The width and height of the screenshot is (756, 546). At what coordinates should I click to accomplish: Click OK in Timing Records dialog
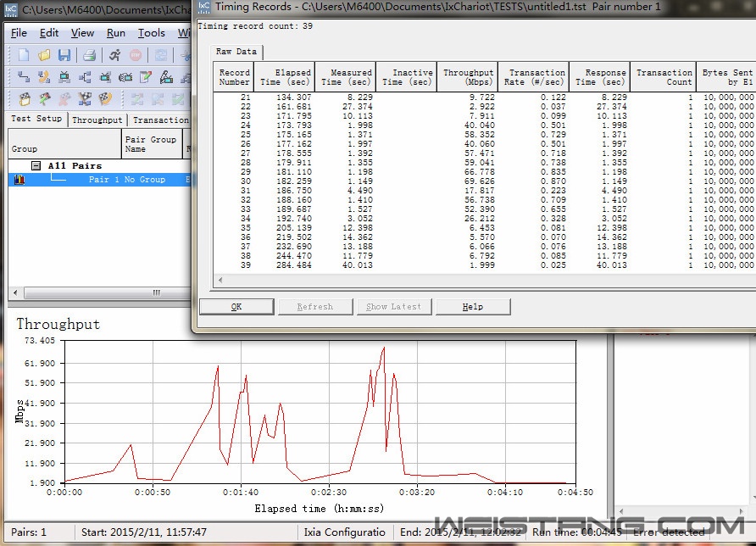(x=236, y=307)
